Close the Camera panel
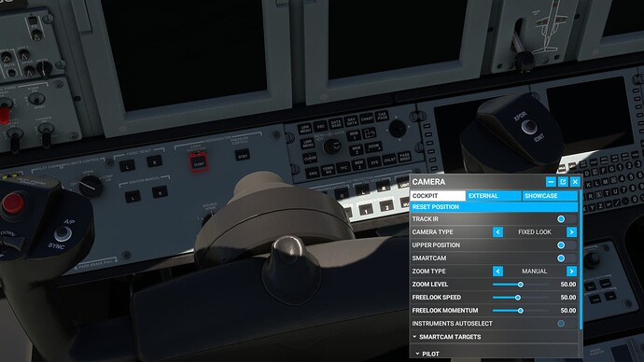The height and width of the screenshot is (362, 644). click(575, 181)
